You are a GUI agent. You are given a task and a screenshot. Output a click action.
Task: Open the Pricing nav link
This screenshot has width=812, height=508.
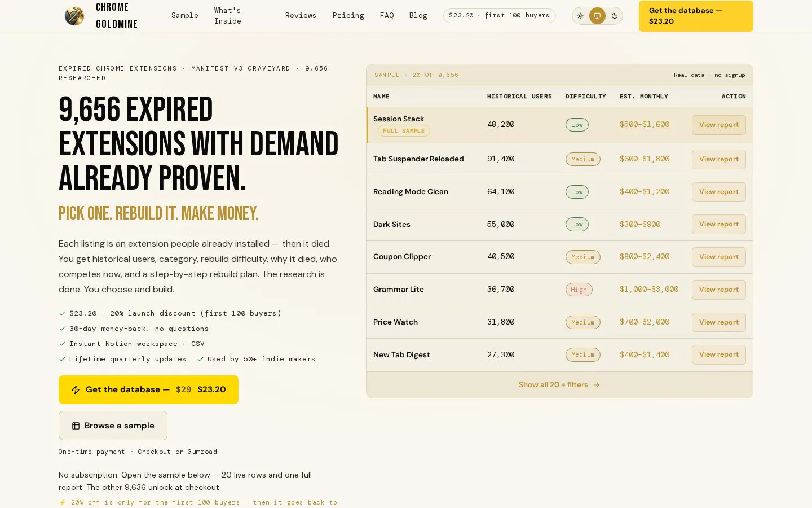(348, 16)
